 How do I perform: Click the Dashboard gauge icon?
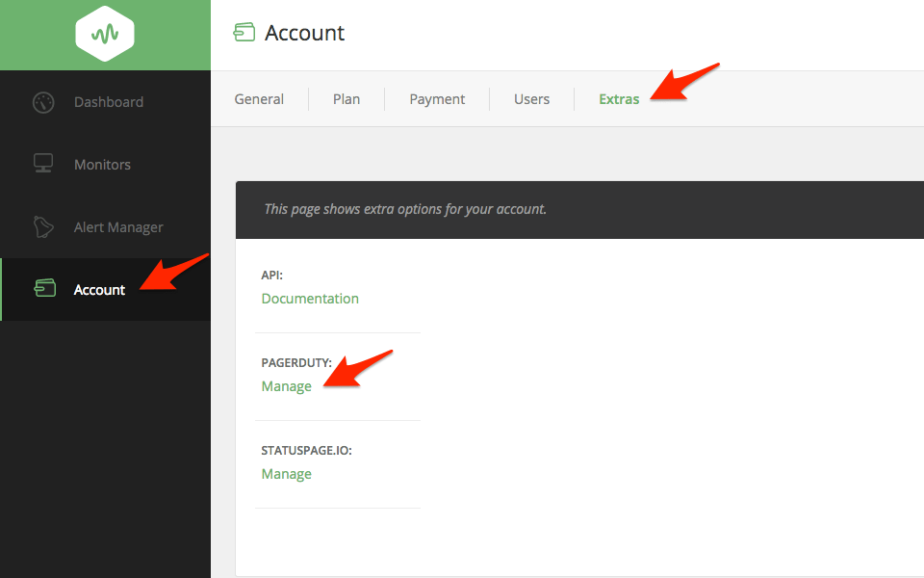tap(43, 102)
